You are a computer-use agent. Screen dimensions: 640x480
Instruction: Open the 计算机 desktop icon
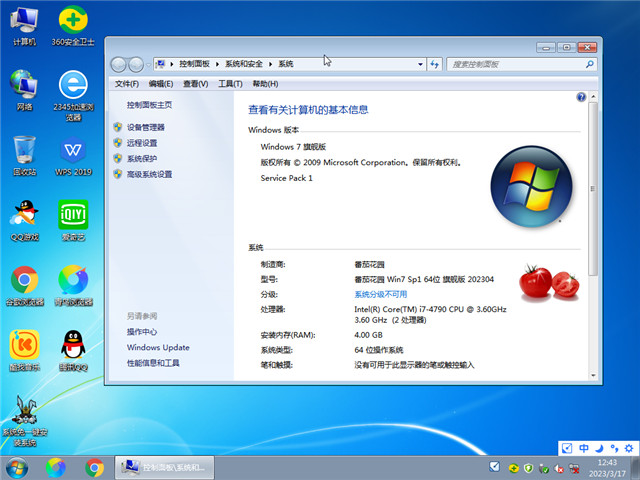(24, 25)
